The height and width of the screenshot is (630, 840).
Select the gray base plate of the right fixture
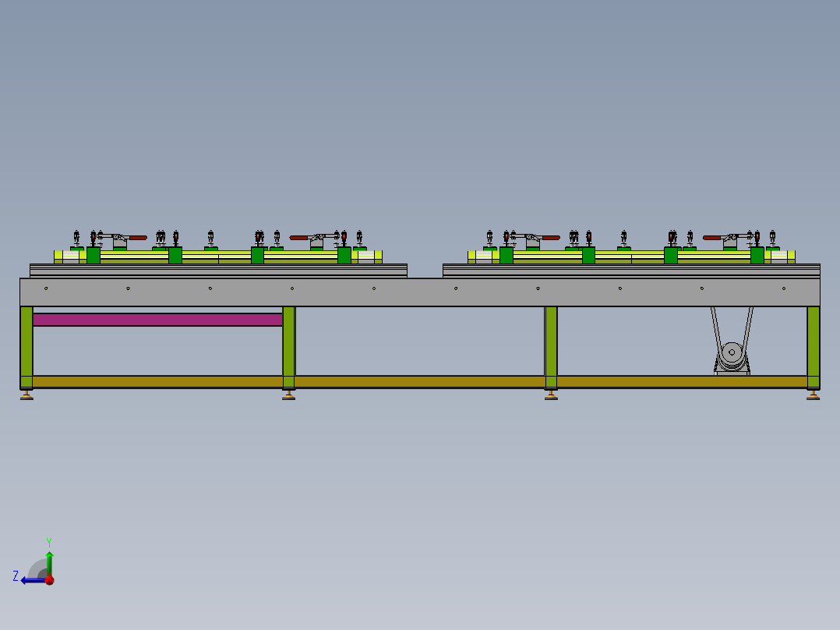coord(632,272)
